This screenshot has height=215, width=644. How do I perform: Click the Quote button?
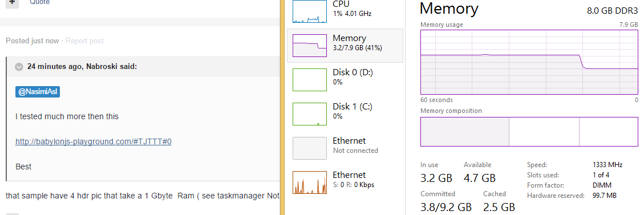39,2
